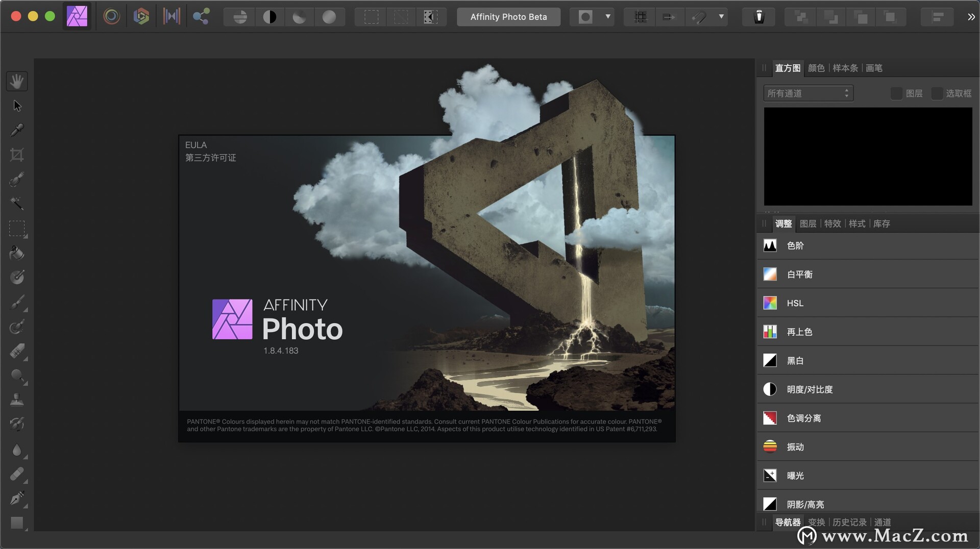Switch to the 变换 transform tab
The image size is (980, 549).
click(816, 522)
